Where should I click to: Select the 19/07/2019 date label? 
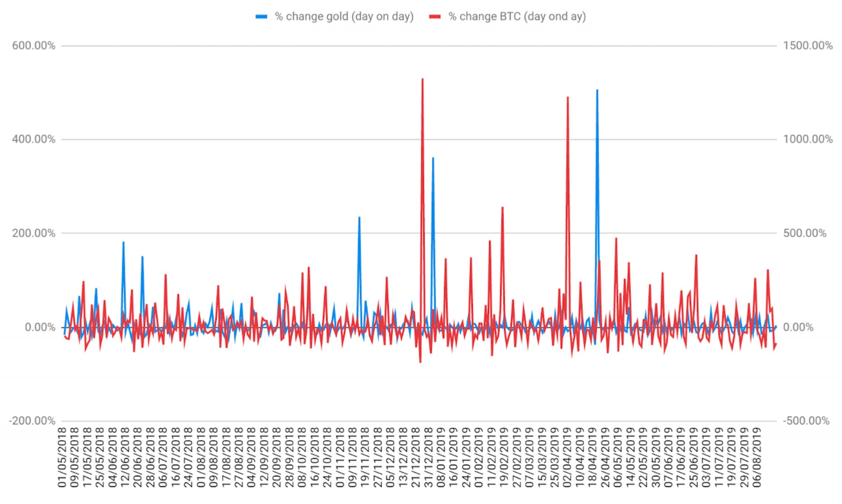pos(731,457)
